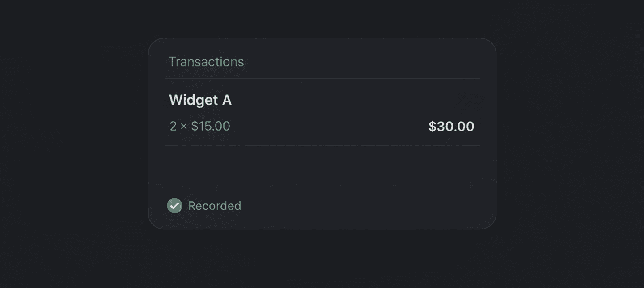Click the letter A in Widget A

coord(227,100)
